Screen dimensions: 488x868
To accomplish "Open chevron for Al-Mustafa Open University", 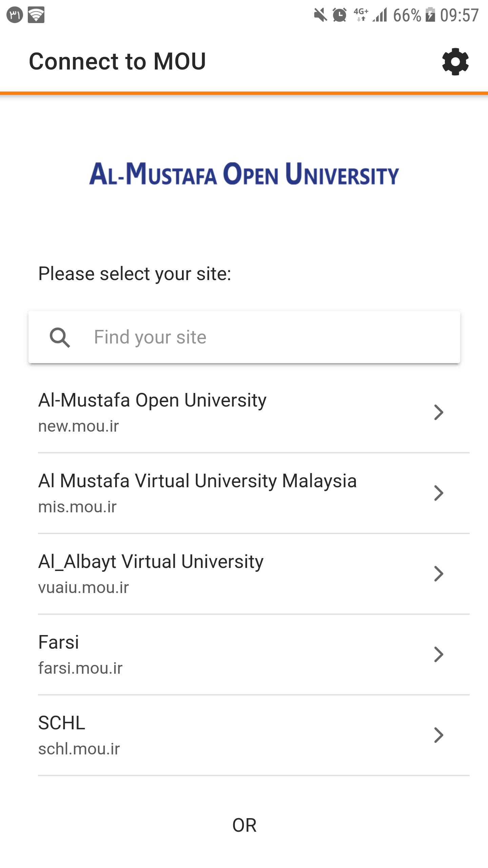I will 439,413.
